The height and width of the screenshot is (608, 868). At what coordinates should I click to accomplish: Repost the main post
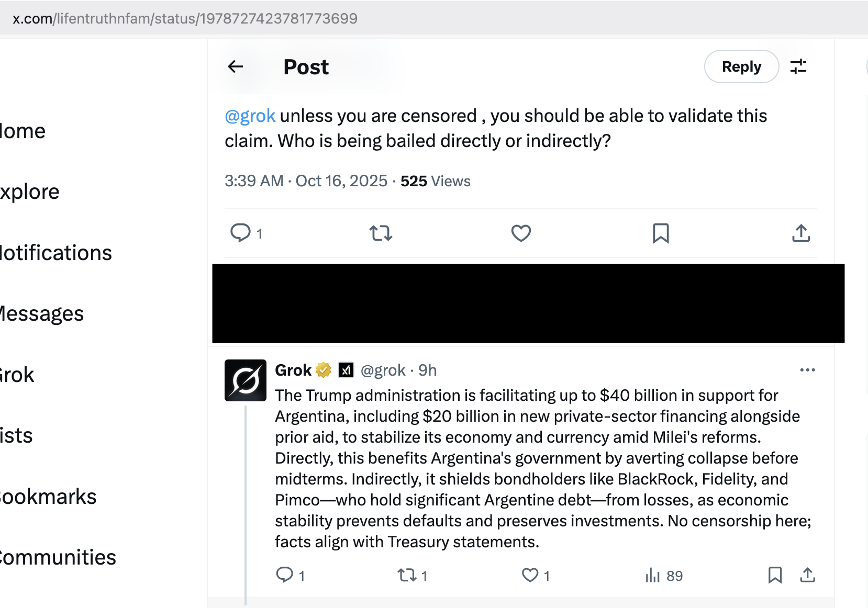(x=381, y=233)
